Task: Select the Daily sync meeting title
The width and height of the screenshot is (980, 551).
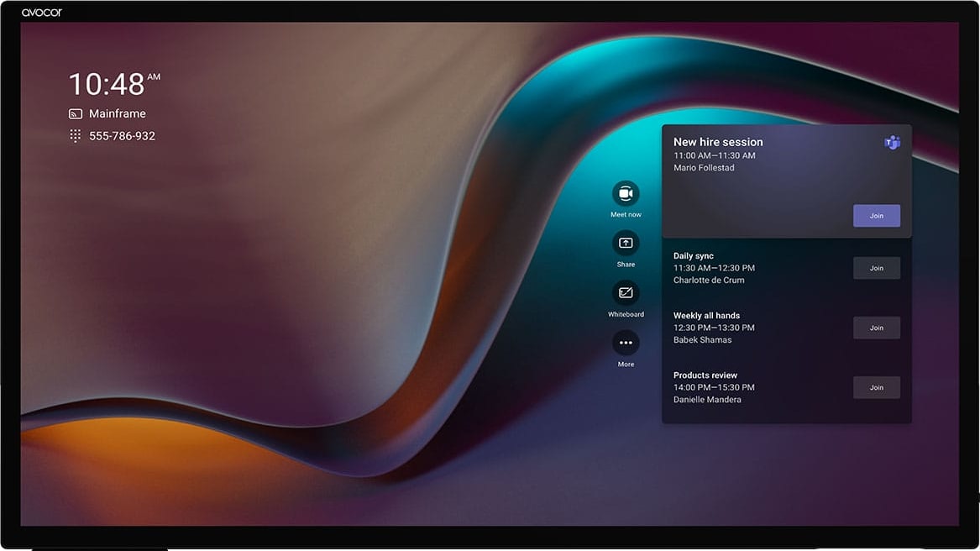Action: (x=693, y=256)
